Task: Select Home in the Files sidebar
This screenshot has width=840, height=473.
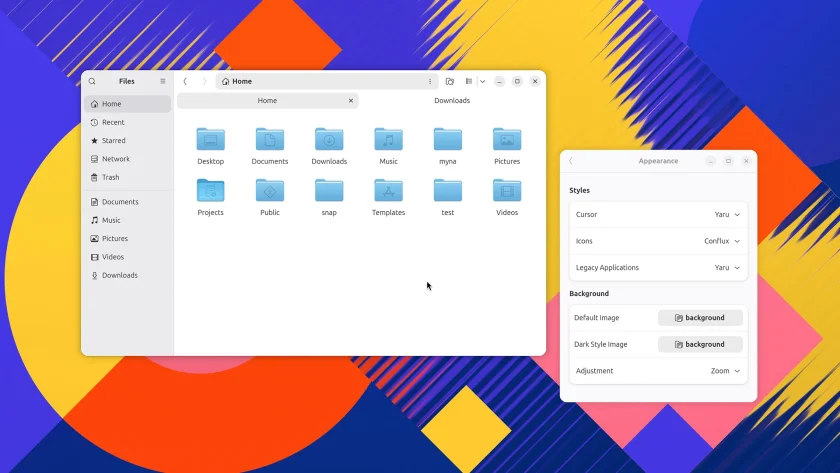Action: [128, 104]
